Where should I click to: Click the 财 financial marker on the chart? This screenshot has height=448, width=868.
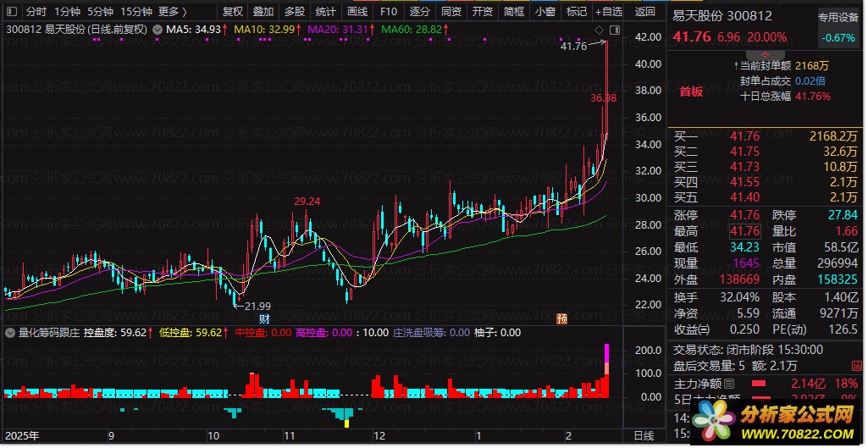[x=264, y=318]
